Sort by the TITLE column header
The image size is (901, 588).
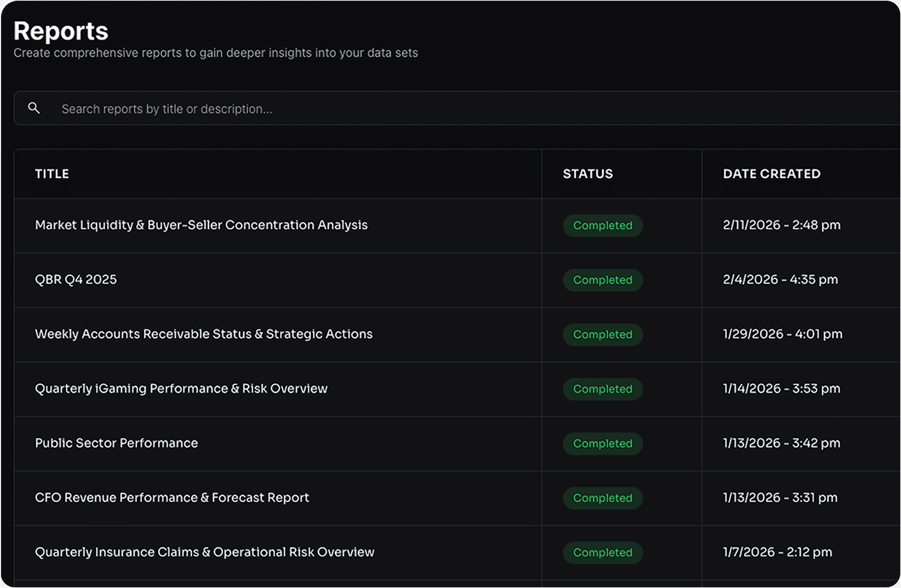52,174
